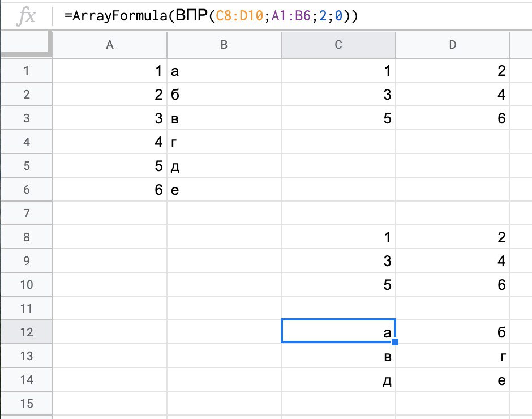Select row 5 header
Viewport: 532px width, 419px height.
(27, 165)
